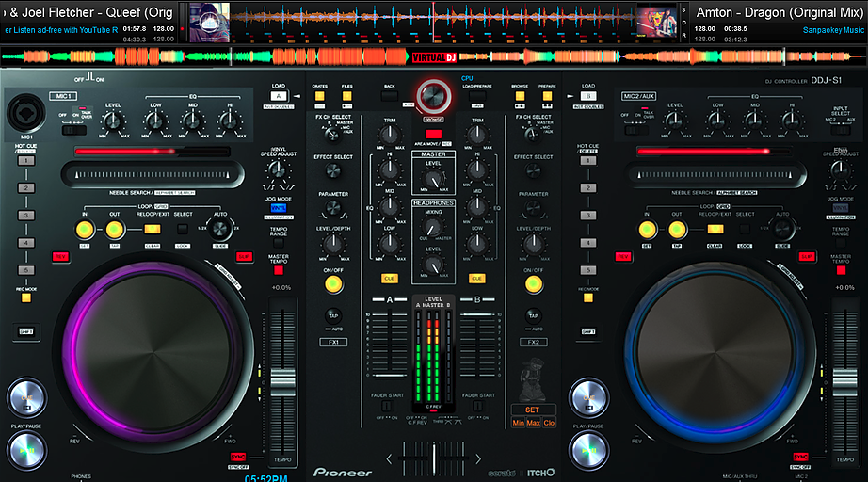
Task: Click the orange Clo button
Action: point(549,423)
